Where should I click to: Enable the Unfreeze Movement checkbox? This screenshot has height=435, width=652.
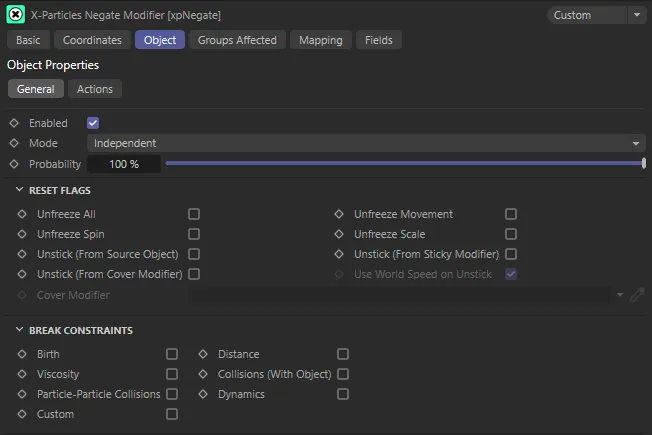point(511,214)
